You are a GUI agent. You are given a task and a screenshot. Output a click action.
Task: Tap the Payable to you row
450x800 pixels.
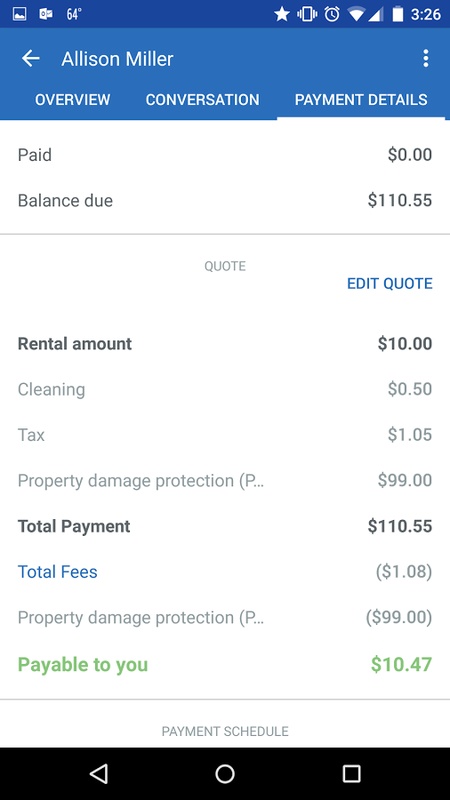pos(225,664)
